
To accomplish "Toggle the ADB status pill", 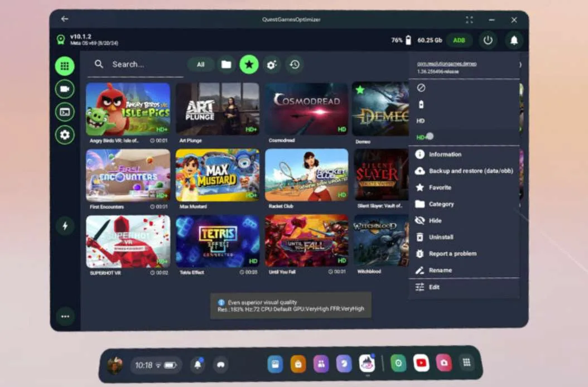I will pos(459,40).
